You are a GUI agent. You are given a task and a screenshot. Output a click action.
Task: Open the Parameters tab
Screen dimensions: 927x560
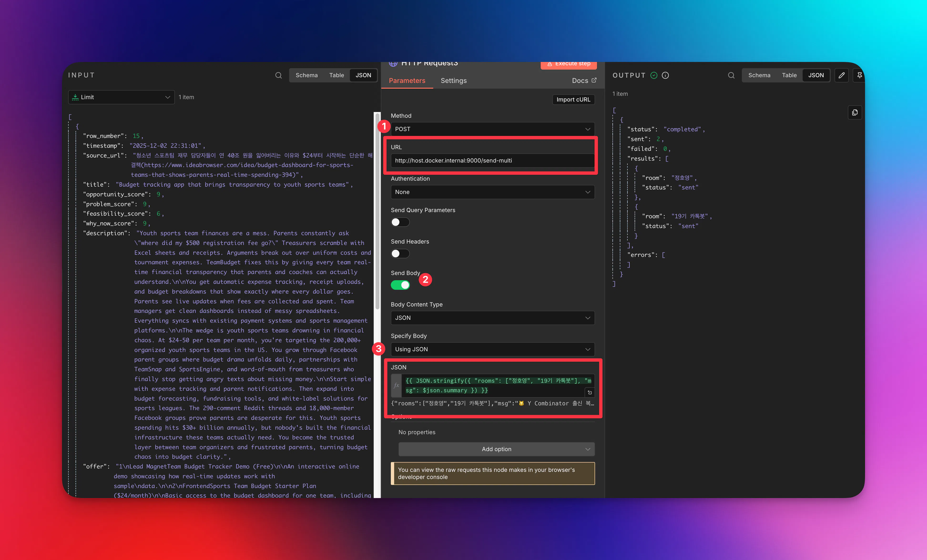[407, 81]
